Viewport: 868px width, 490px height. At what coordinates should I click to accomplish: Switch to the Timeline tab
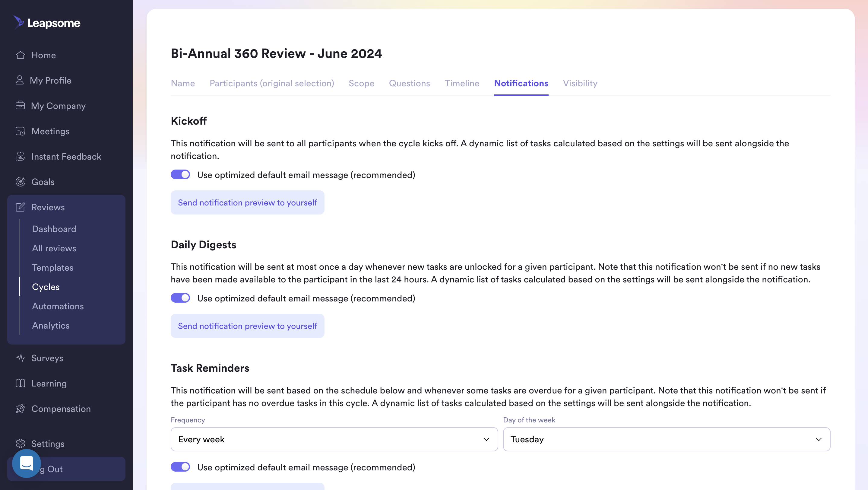coord(462,83)
